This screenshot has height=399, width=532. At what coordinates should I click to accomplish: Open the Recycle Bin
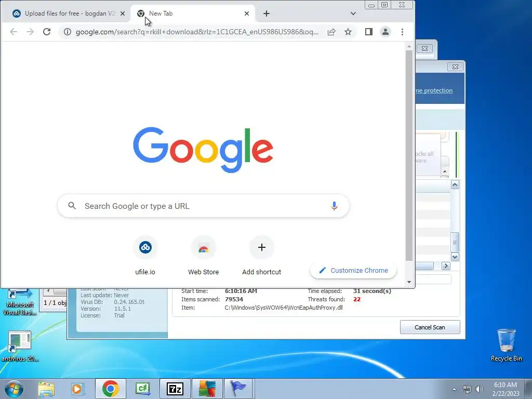click(507, 345)
